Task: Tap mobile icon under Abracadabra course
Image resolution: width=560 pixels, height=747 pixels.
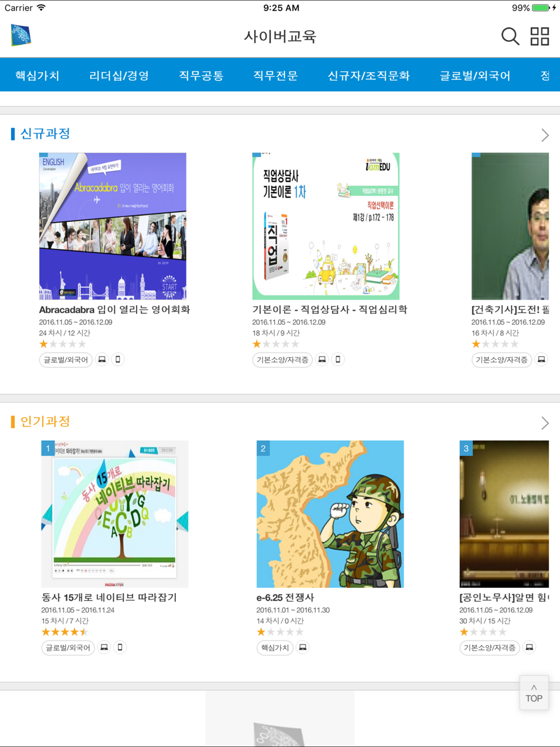Action: click(x=118, y=360)
